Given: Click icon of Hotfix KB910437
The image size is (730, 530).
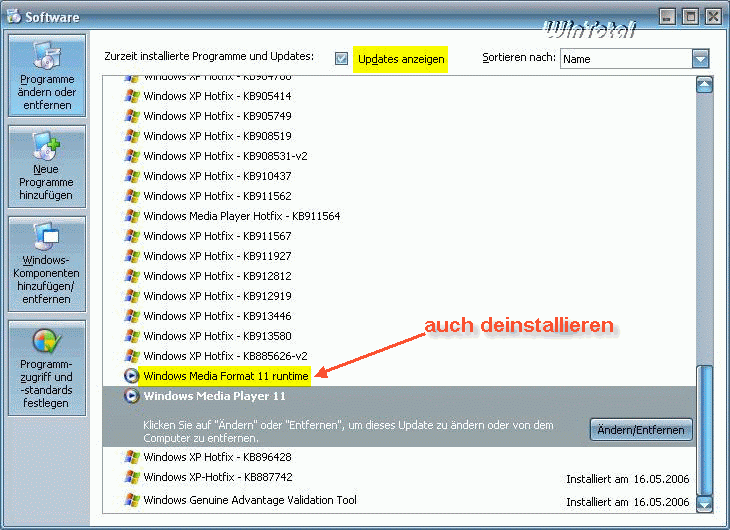Looking at the screenshot, I should coord(132,176).
